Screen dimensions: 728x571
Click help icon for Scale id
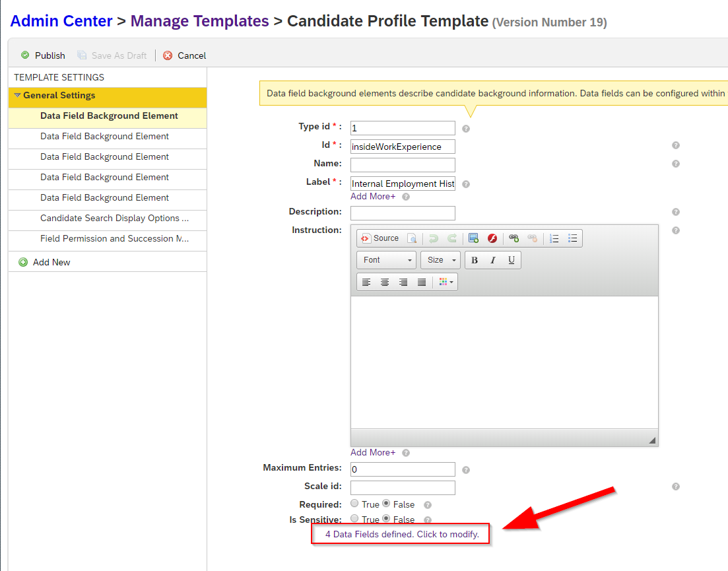[x=676, y=487]
